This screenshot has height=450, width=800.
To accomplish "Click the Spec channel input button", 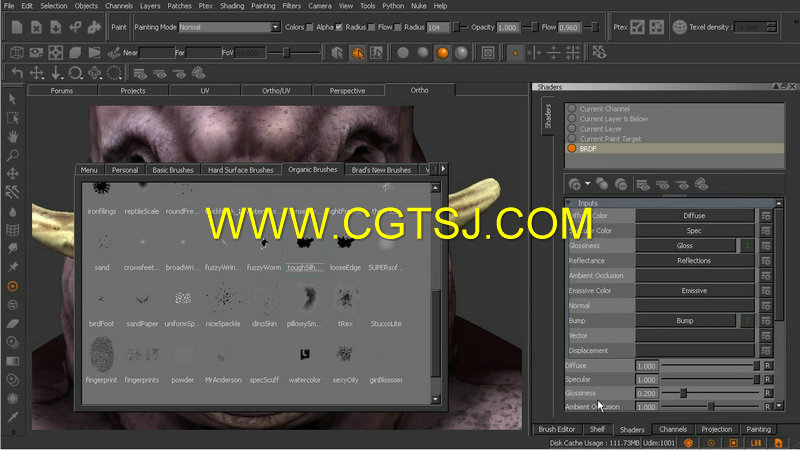I will (x=694, y=231).
